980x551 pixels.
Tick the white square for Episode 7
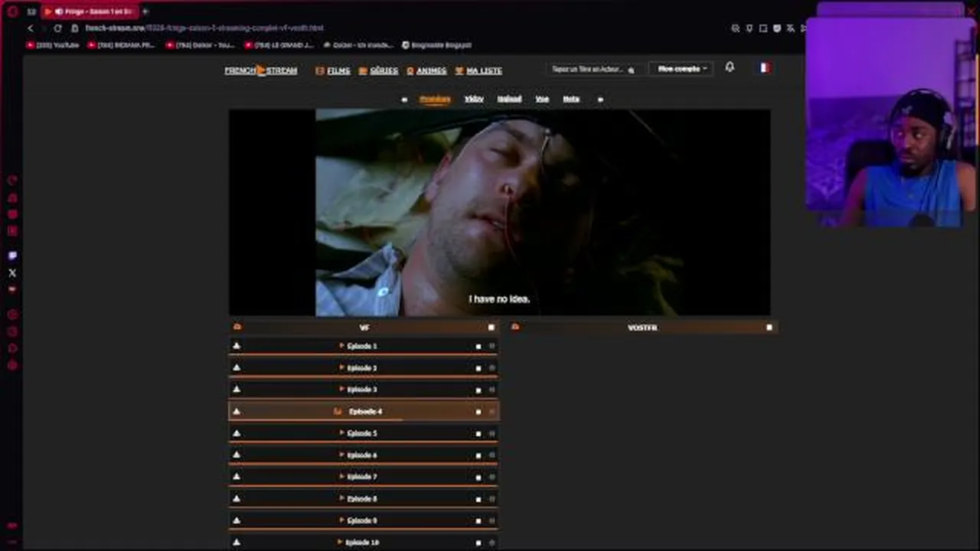click(x=479, y=477)
